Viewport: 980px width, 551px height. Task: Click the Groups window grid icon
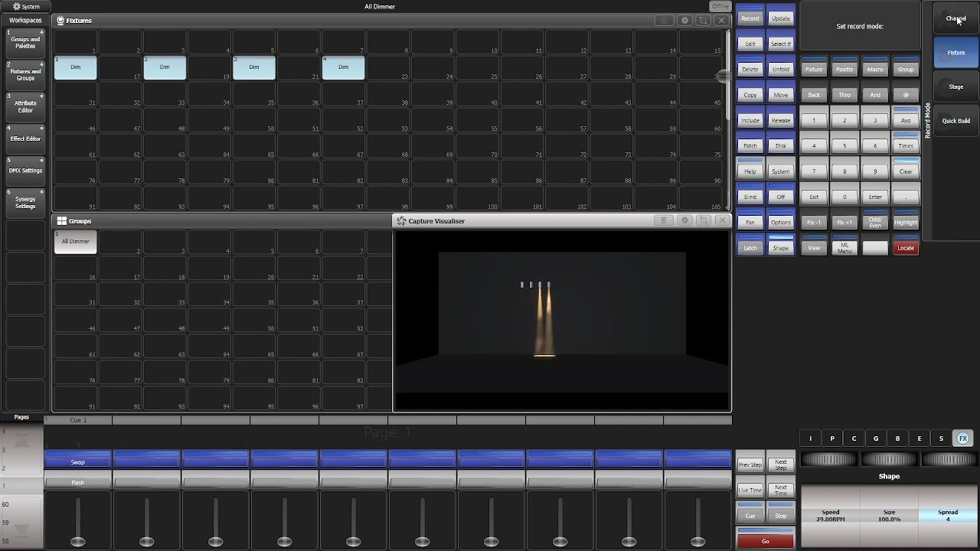(61, 220)
